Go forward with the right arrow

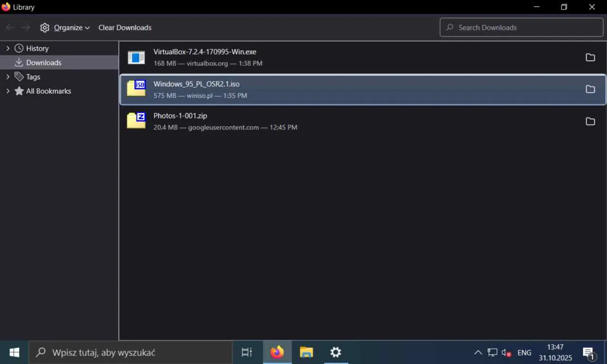[26, 27]
